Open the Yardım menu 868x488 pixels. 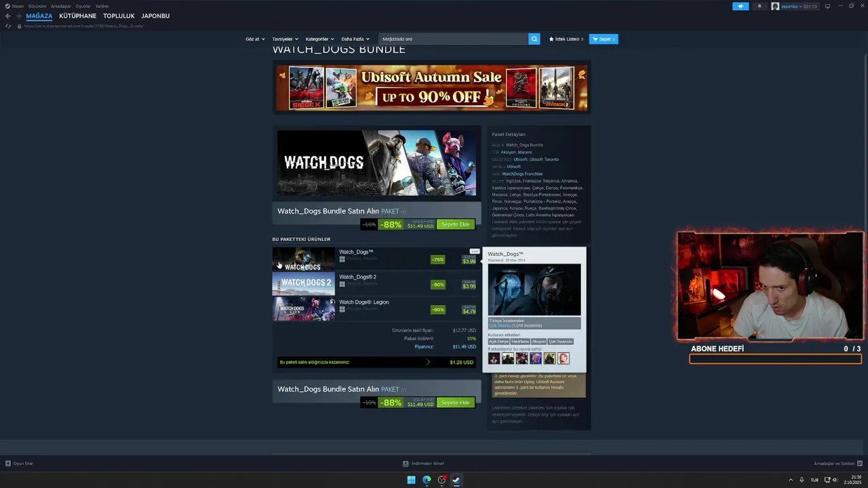coord(102,6)
